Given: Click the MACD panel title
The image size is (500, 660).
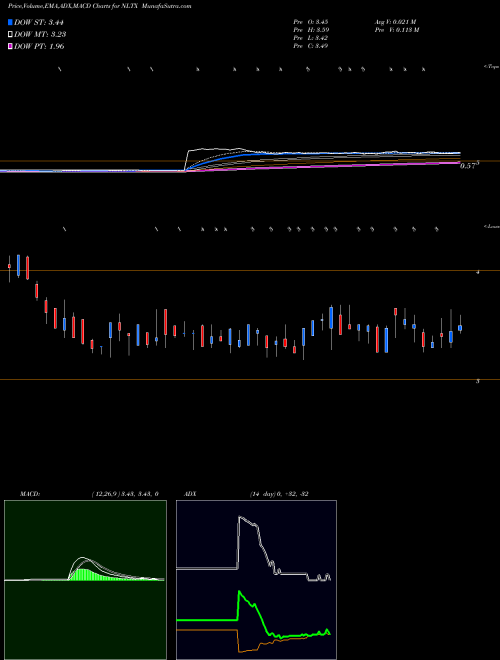Looking at the screenshot, I should pos(30,494).
